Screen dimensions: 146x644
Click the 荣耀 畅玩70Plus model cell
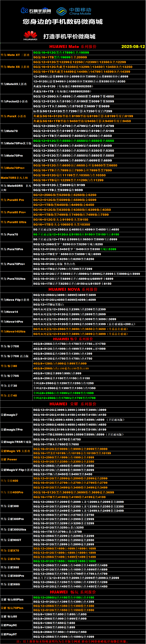coord(16,608)
